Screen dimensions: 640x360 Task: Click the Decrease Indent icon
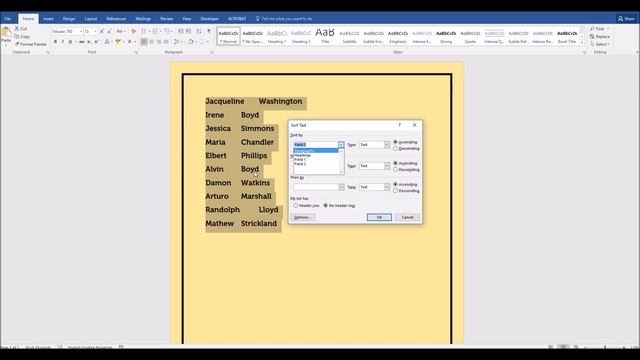181,31
